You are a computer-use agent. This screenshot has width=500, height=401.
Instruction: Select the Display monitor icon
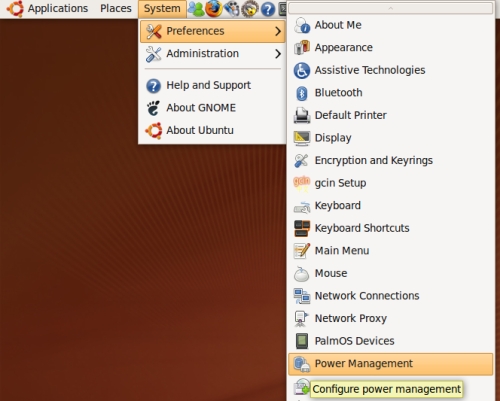click(x=302, y=138)
